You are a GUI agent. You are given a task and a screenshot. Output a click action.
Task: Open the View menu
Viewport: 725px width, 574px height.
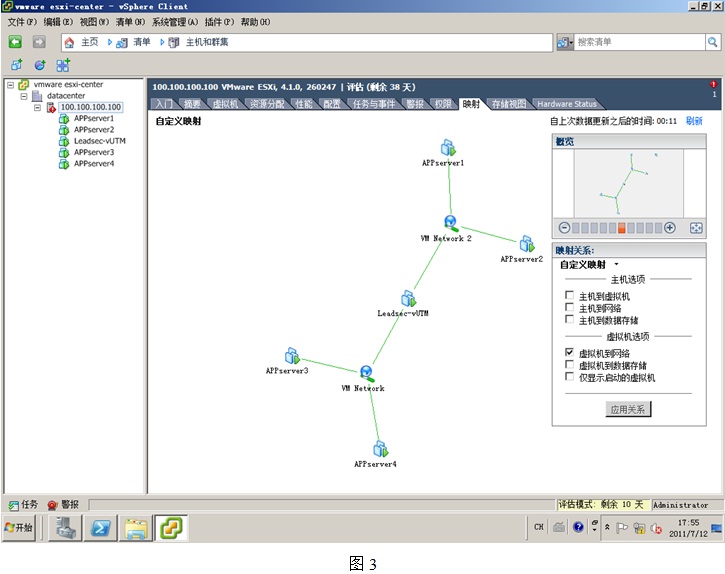tap(94, 22)
